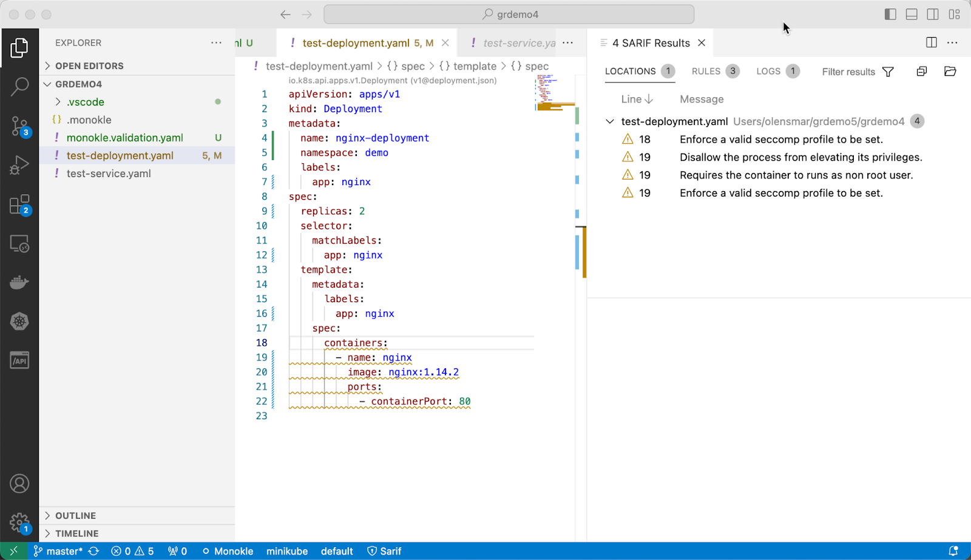
Task: Click the master branch status item
Action: pos(59,551)
